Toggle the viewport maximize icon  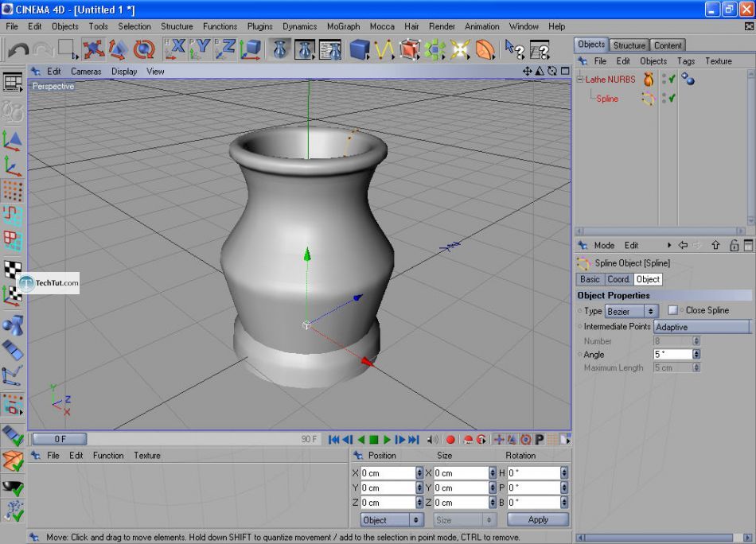[565, 72]
